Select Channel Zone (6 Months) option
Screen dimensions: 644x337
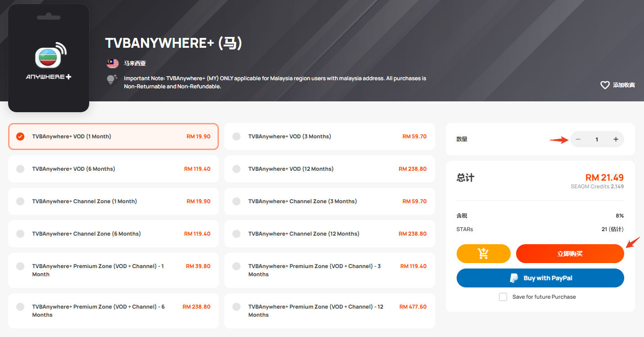[x=113, y=234]
